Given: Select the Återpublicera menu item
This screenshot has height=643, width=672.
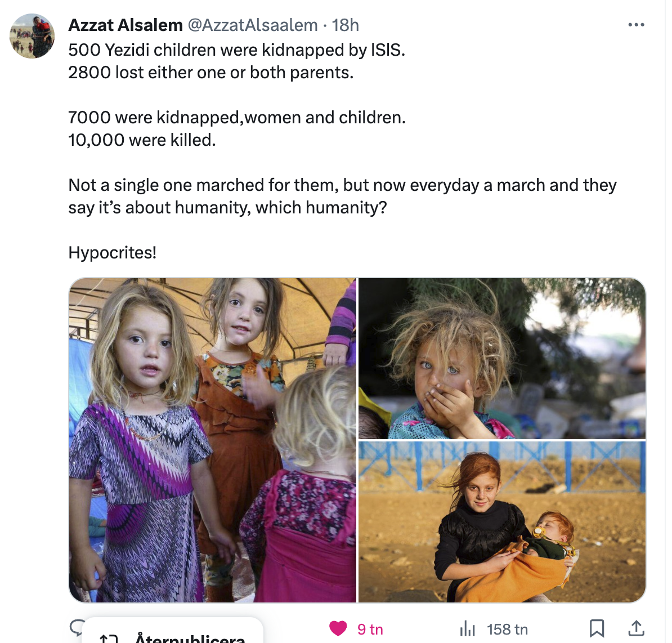Looking at the screenshot, I should (x=190, y=638).
